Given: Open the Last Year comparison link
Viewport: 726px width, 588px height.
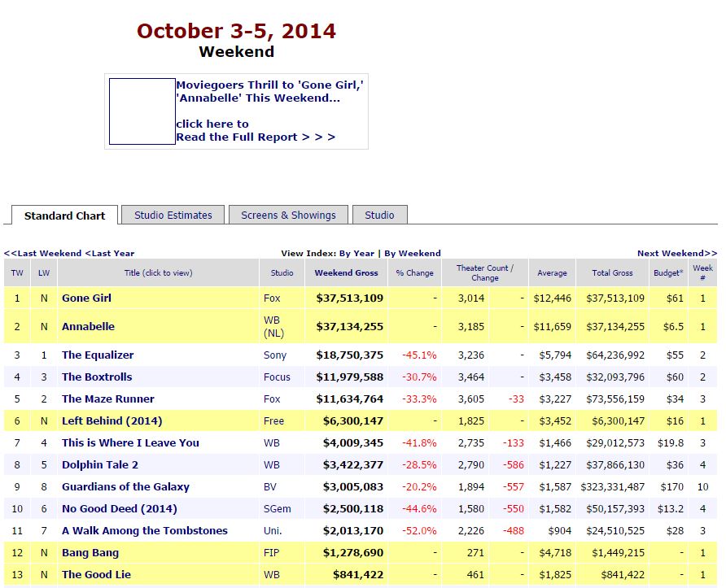Looking at the screenshot, I should [110, 253].
